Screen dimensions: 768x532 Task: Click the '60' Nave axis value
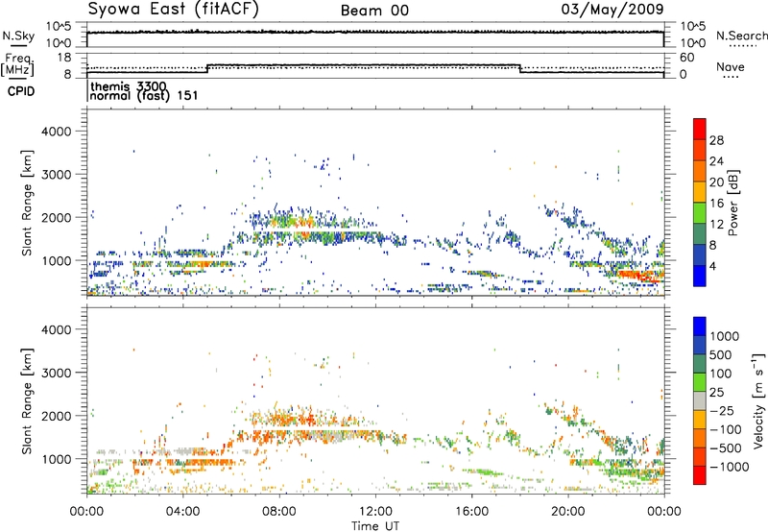pos(686,58)
